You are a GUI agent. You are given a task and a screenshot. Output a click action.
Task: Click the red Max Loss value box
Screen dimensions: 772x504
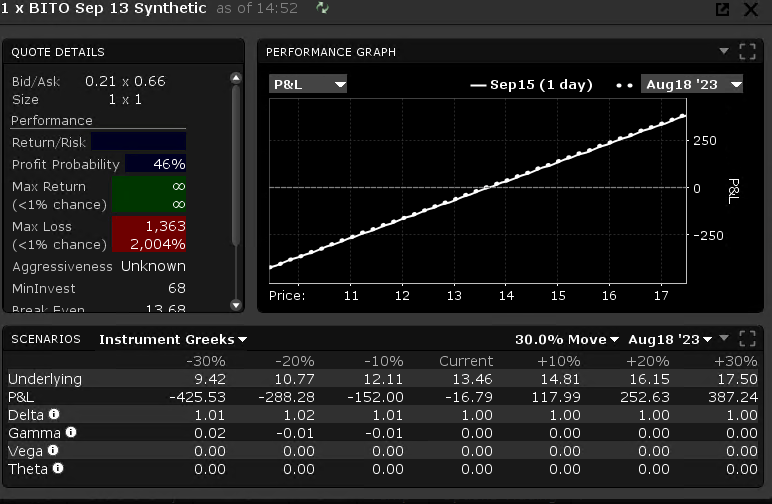148,235
